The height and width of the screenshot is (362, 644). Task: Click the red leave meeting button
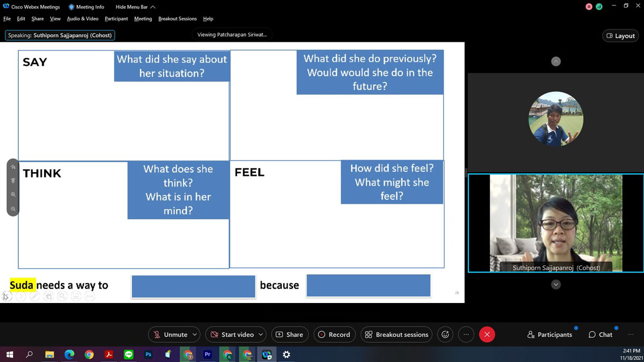click(x=487, y=335)
